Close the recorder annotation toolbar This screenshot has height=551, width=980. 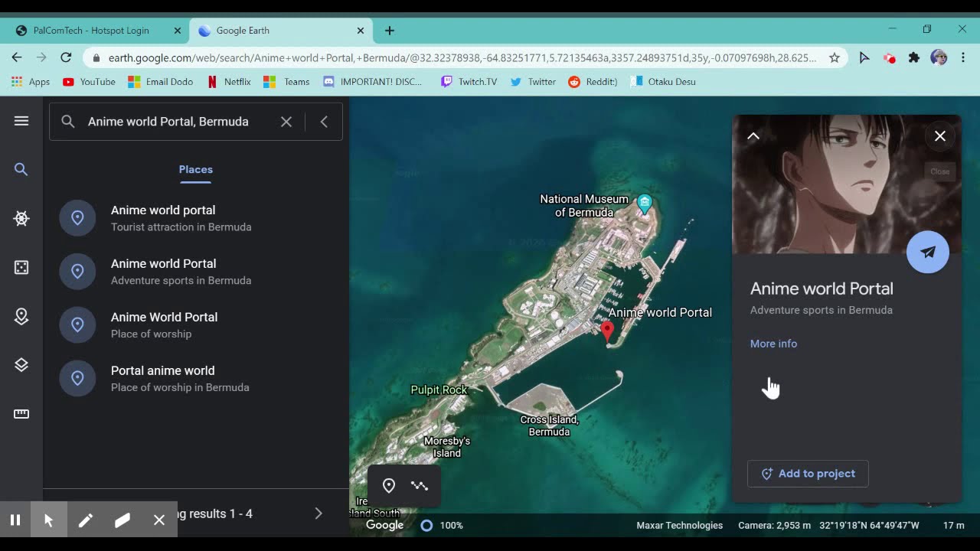tap(159, 520)
